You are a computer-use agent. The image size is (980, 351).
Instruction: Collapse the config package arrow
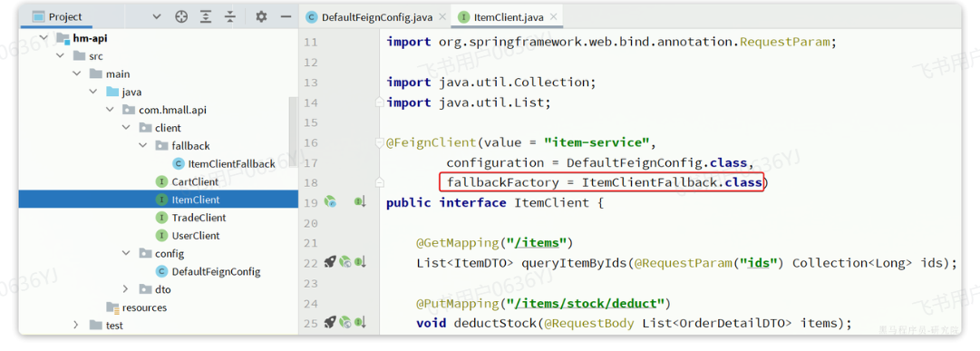tap(126, 253)
